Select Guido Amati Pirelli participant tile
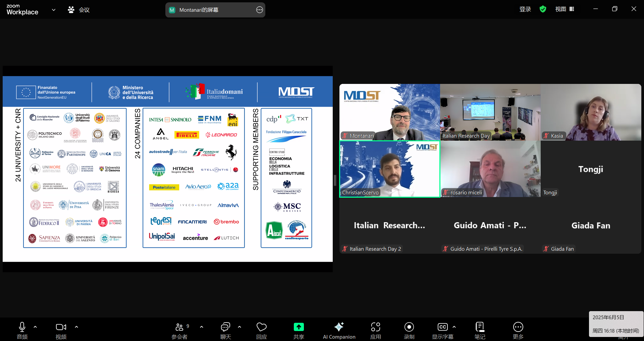The width and height of the screenshot is (644, 341). pyautogui.click(x=490, y=225)
